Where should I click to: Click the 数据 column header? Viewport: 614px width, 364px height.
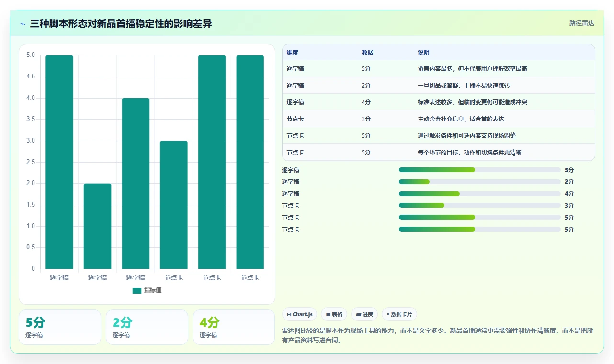[x=367, y=52]
